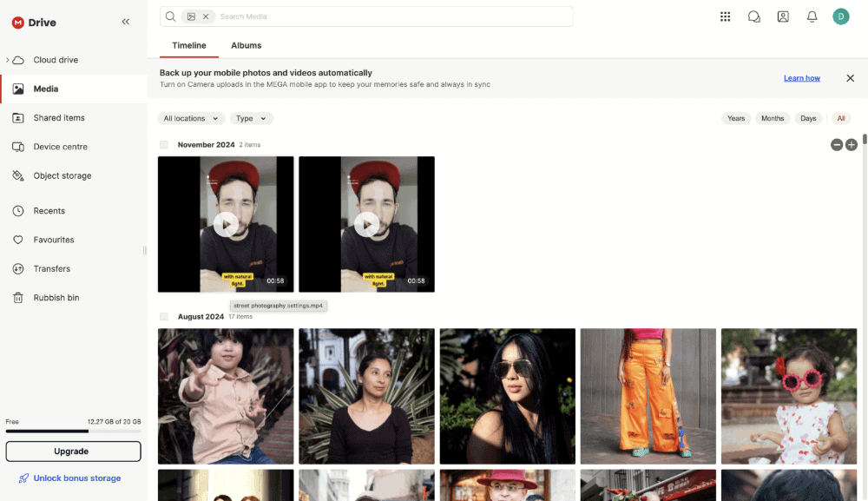Expand the Cloud drive tree
The height and width of the screenshot is (501, 868).
(x=8, y=60)
